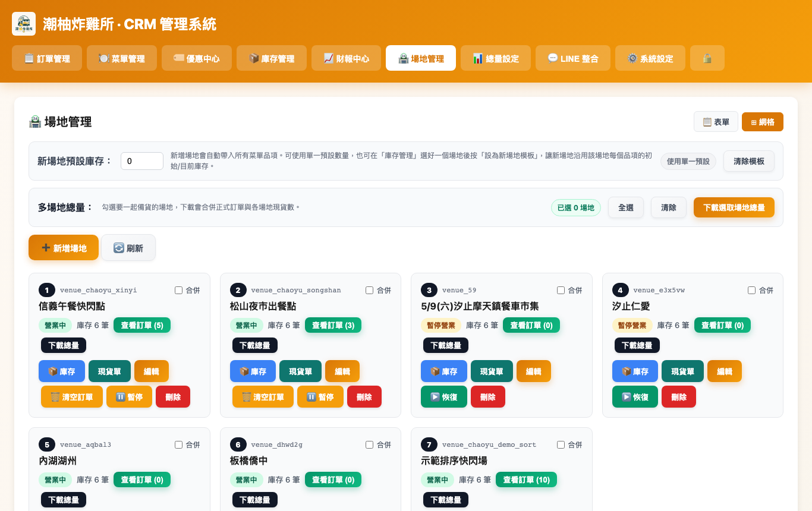Delete (刪除) the 5/9(六)汐止摩天鎮餐車市集 venue
The width and height of the screenshot is (812, 511).
coord(488,397)
